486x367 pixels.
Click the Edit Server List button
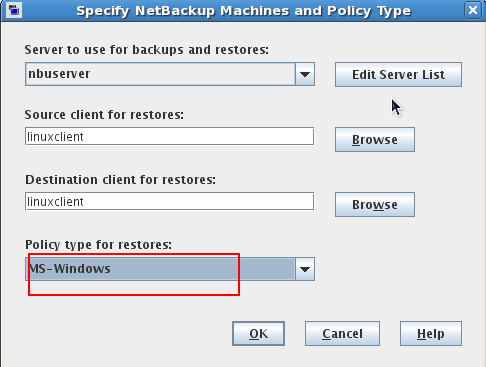click(398, 74)
